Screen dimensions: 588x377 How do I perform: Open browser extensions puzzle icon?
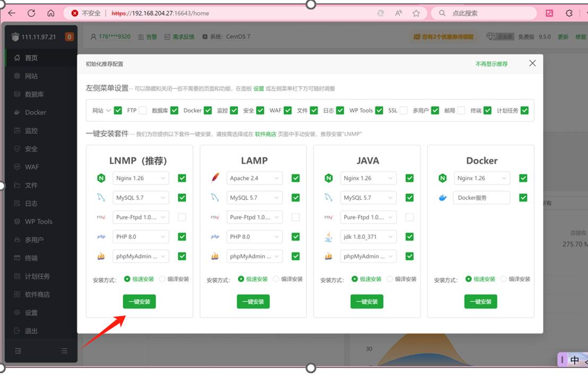(569, 13)
